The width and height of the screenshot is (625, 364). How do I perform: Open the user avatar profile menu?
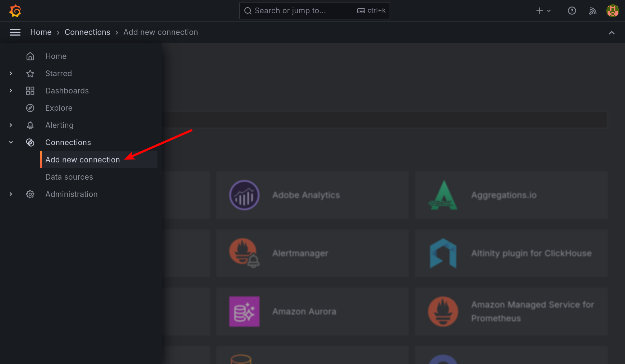click(x=612, y=11)
